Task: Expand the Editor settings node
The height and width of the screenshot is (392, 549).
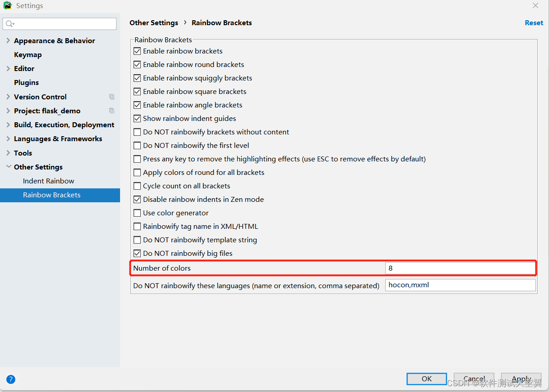Action: (8, 68)
